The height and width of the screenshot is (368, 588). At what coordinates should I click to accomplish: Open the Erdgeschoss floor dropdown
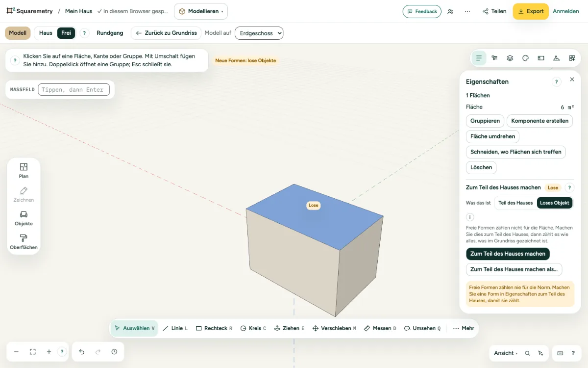coord(259,33)
